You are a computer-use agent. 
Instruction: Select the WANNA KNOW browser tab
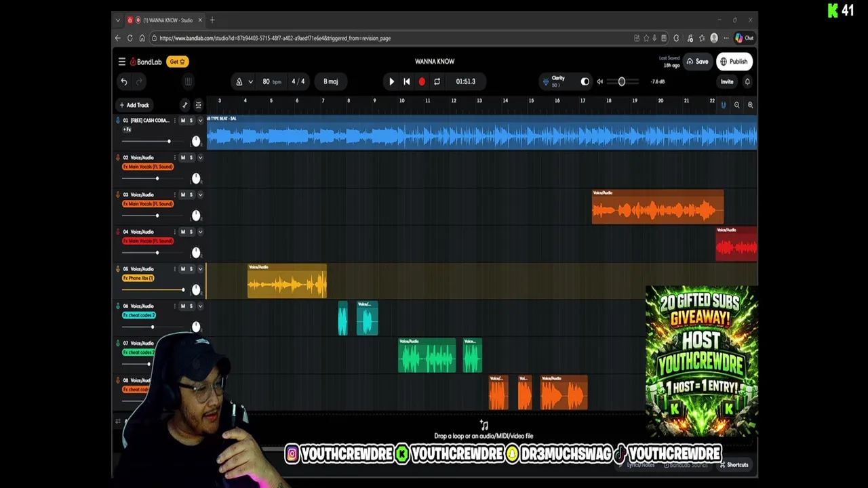pos(165,20)
